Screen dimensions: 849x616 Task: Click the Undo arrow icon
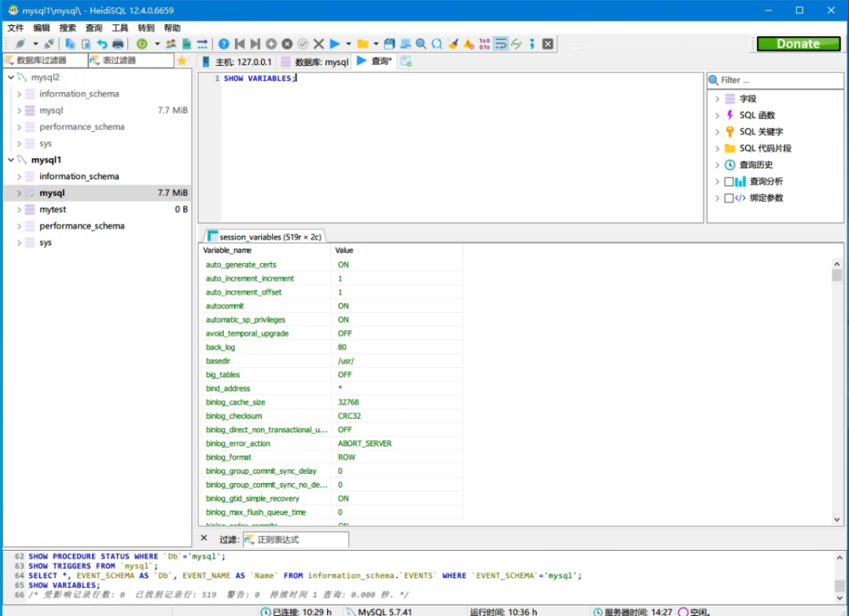tap(102, 44)
